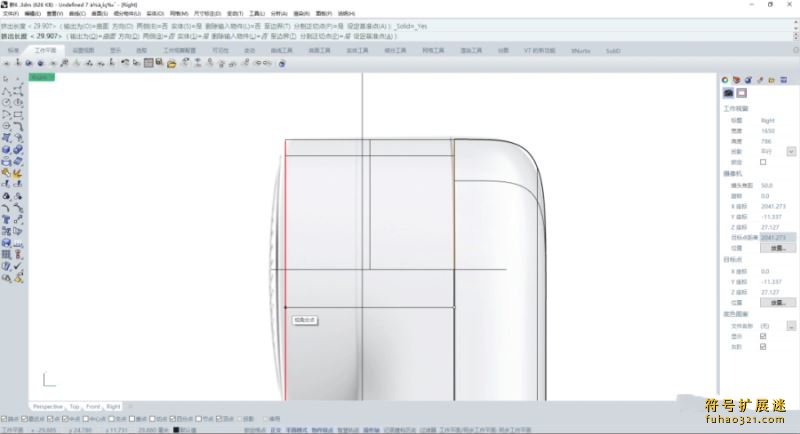The height and width of the screenshot is (434, 800).
Task: Open the yellow folder panel icon
Action: pos(771,80)
